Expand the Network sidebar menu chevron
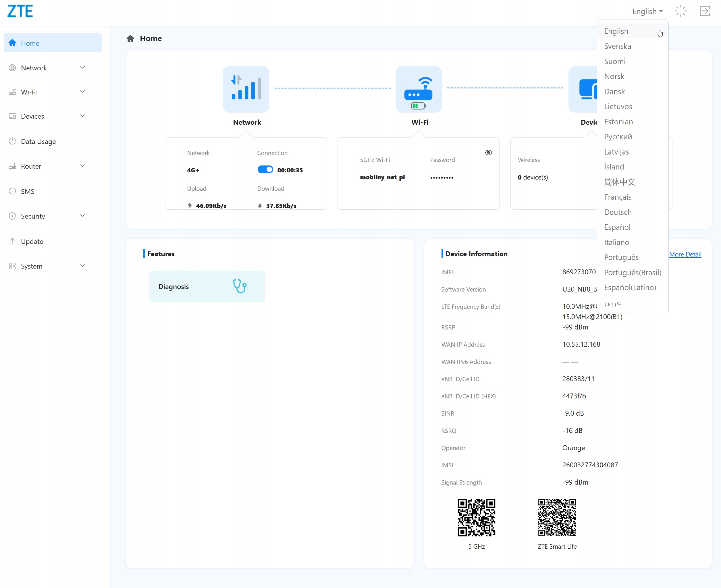721x588 pixels. coord(82,68)
